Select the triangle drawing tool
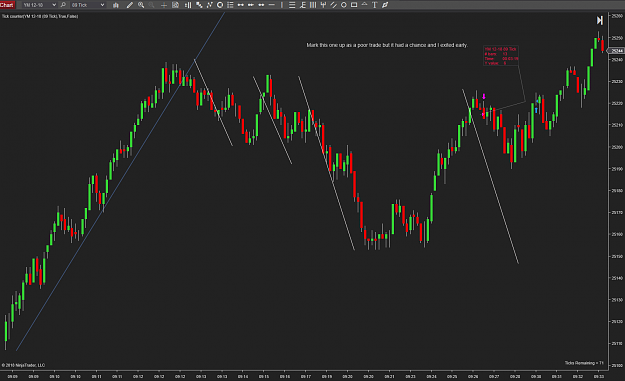Screen dimensions: 625x381 click(364, 5)
